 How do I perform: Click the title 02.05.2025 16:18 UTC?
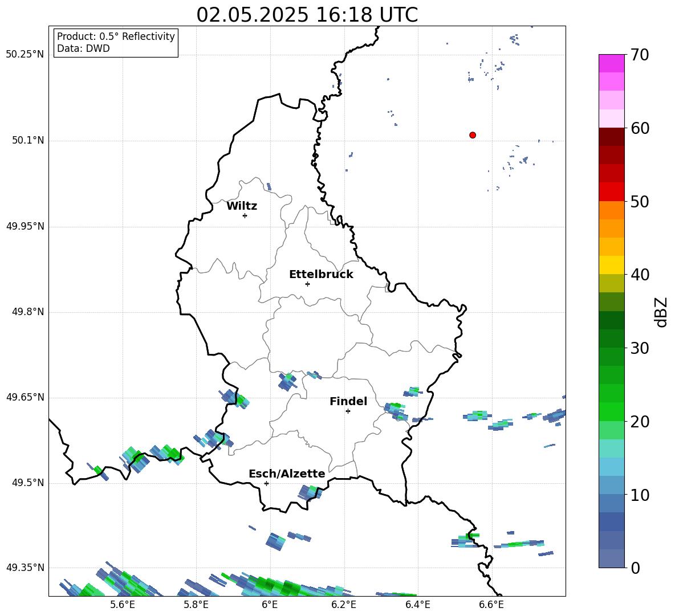click(x=307, y=15)
